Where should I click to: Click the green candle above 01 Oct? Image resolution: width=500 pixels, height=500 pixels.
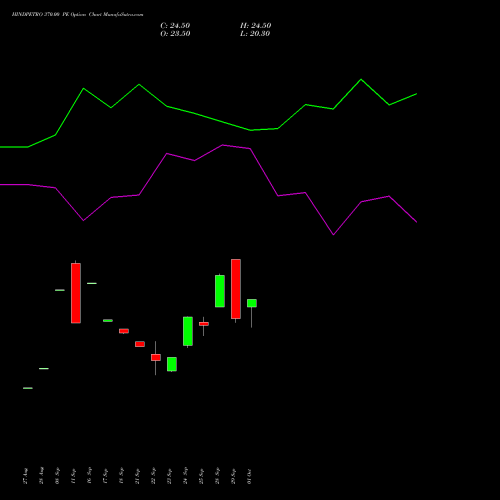click(252, 303)
